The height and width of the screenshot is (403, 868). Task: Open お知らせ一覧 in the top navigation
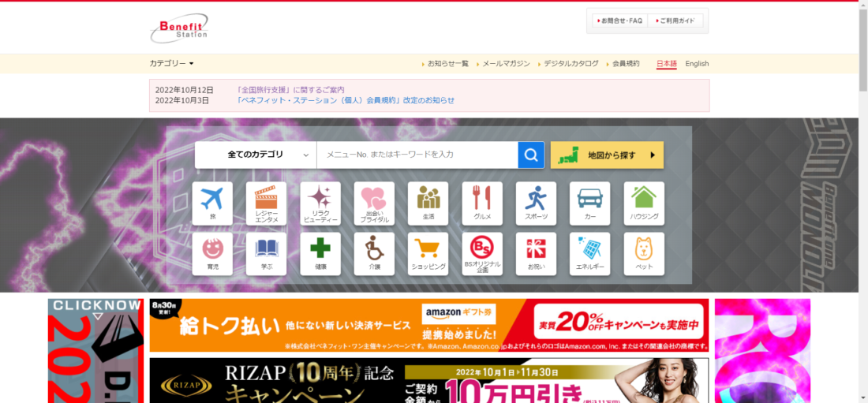(x=448, y=64)
